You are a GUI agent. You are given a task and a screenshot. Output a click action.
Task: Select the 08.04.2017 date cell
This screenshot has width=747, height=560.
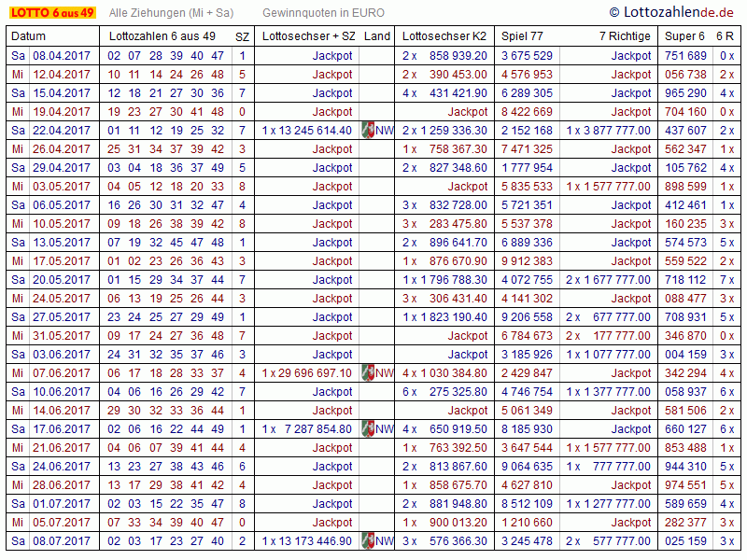point(62,55)
